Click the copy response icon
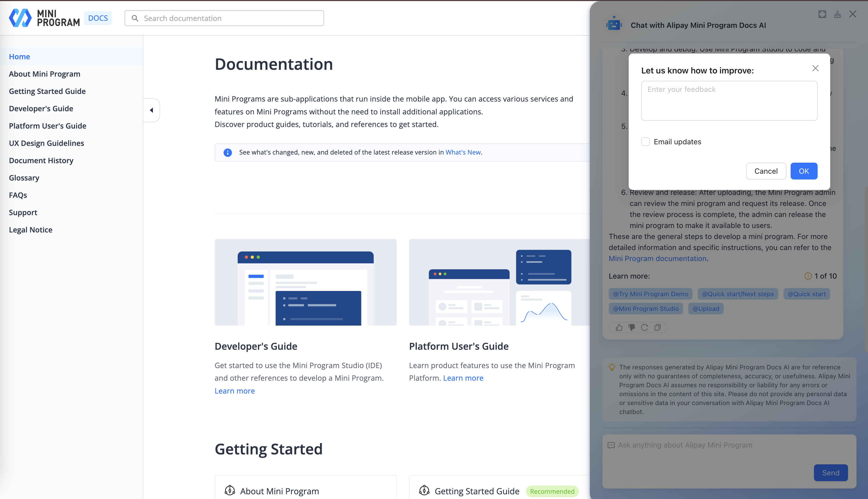This screenshot has width=868, height=499. 657,328
